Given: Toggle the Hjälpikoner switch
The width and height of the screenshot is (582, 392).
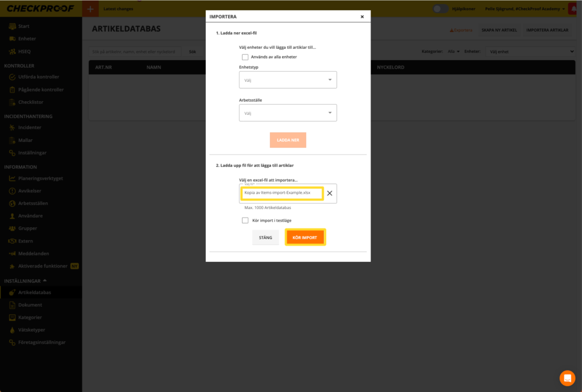Looking at the screenshot, I should coord(440,9).
